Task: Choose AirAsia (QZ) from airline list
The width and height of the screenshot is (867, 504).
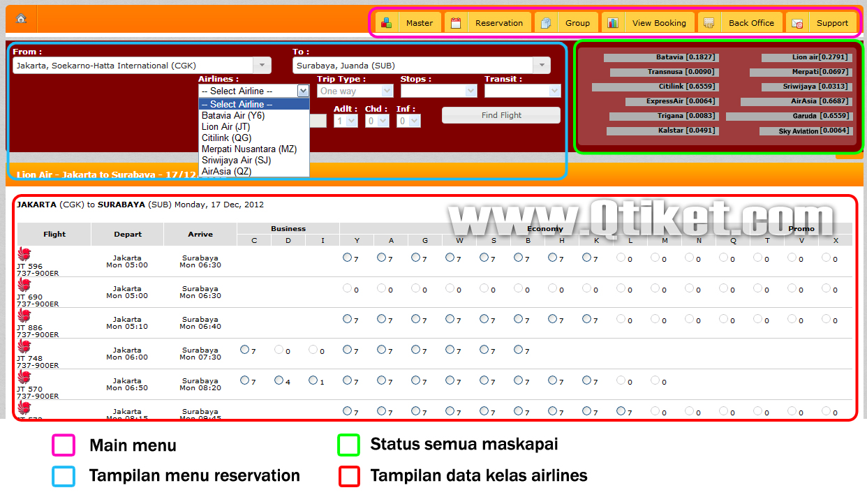Action: pos(254,171)
